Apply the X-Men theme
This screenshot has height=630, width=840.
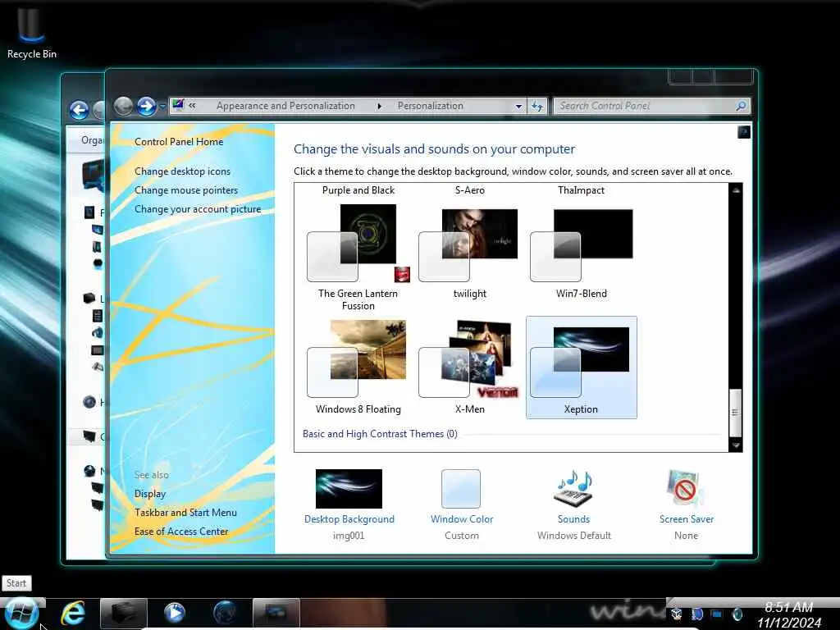pos(469,367)
